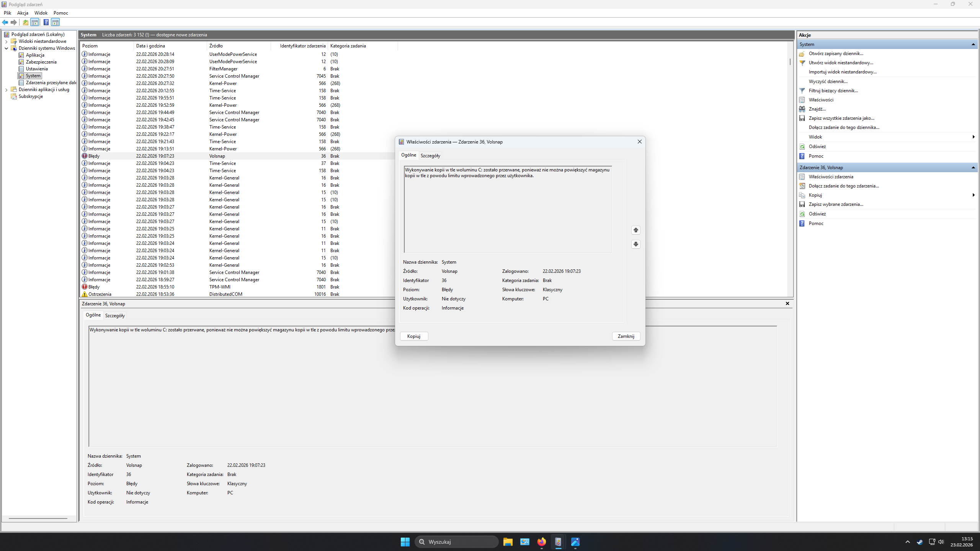Open Filtruj bieżący dziennik funnel action
The image size is (980, 551).
[x=833, y=91]
